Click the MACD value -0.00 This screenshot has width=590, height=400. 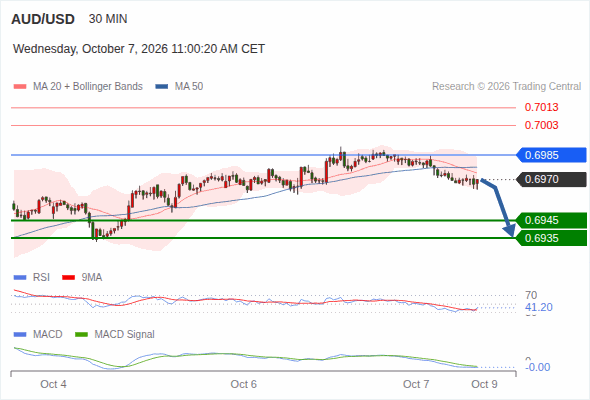pos(537,367)
